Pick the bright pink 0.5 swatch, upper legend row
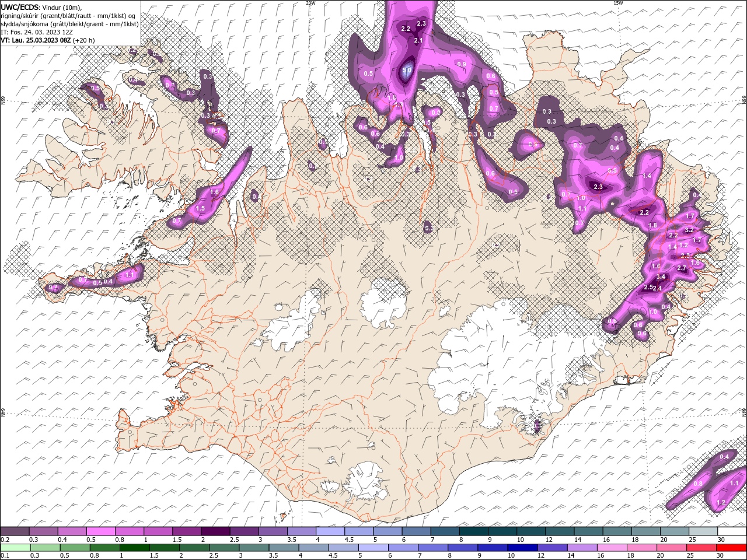This screenshot has width=747, height=560. [100, 531]
